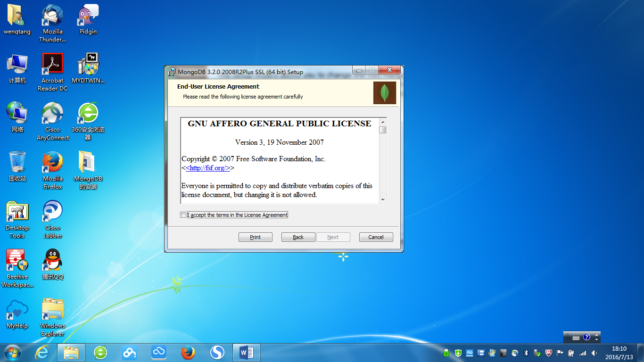644x362 pixels.
Task: Open Baidu cloud app in taskbar
Action: (130, 353)
